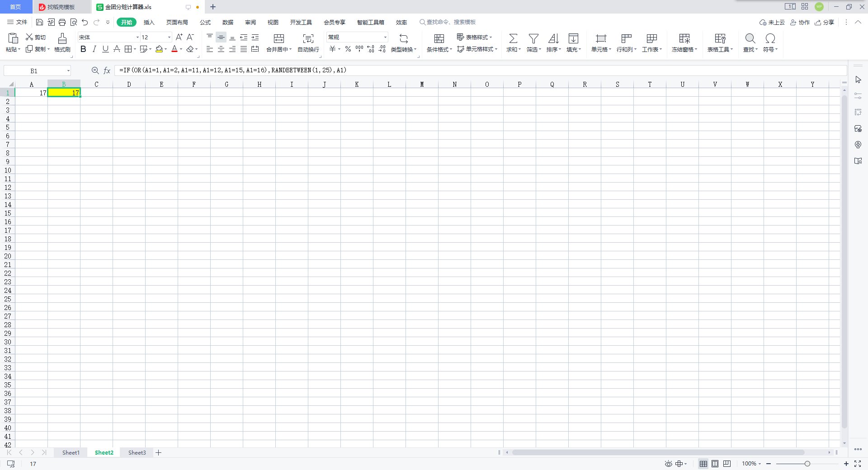Open the 100% zoom level dropdown

click(751, 464)
